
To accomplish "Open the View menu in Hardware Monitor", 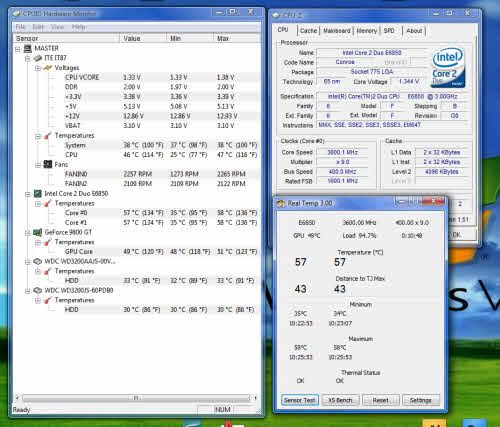I will [57, 27].
